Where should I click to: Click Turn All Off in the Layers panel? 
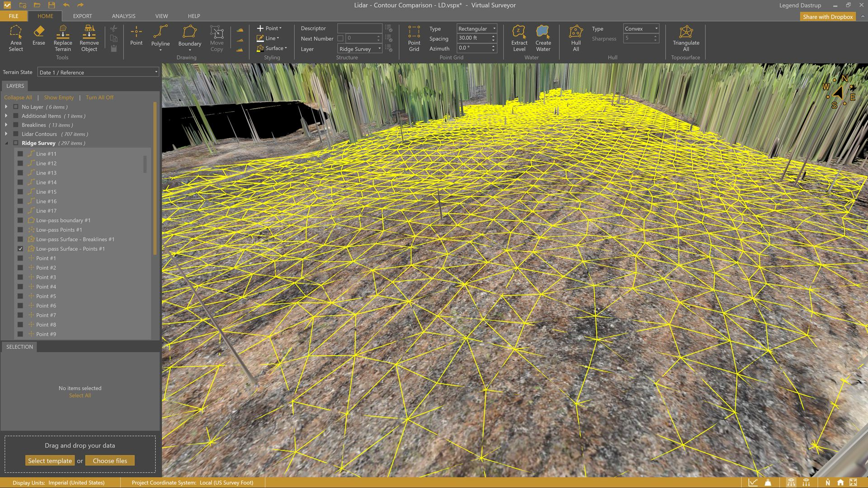coord(99,97)
